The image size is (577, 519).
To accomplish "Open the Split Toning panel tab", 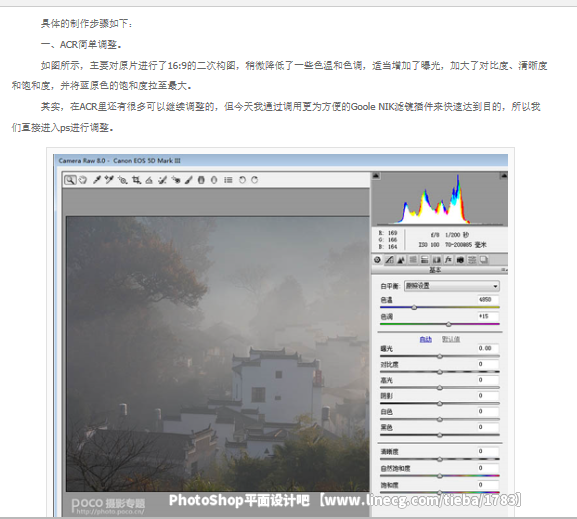I will tap(425, 260).
